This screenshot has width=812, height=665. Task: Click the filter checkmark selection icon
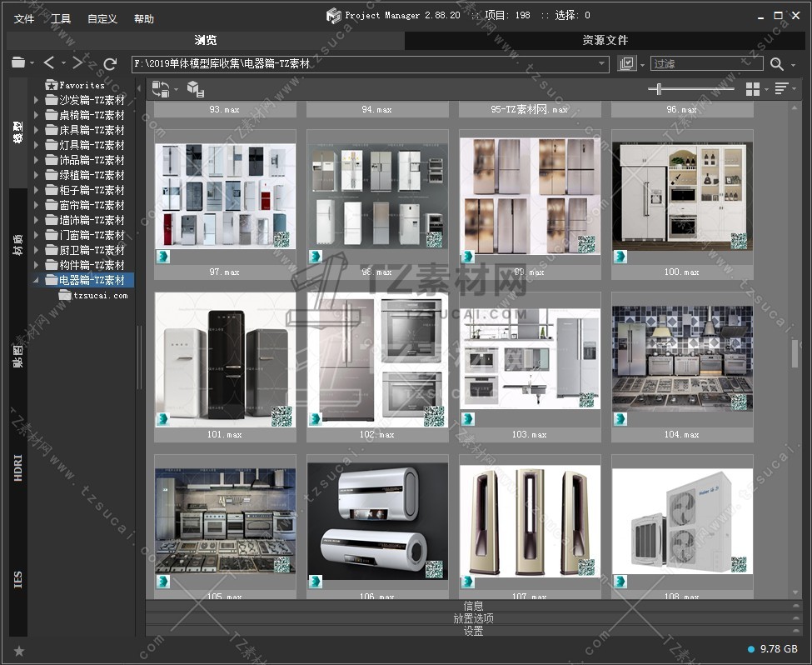pyautogui.click(x=627, y=64)
